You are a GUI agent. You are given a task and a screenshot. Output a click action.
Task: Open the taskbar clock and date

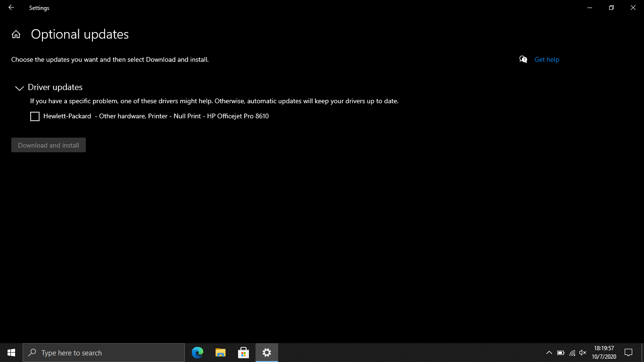(604, 353)
